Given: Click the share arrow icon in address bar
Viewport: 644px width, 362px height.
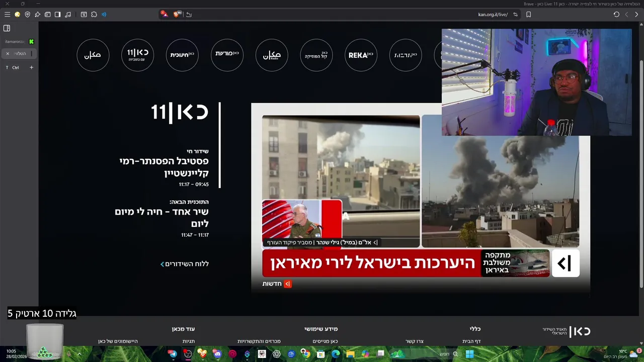Looking at the screenshot, I should pyautogui.click(x=189, y=15).
